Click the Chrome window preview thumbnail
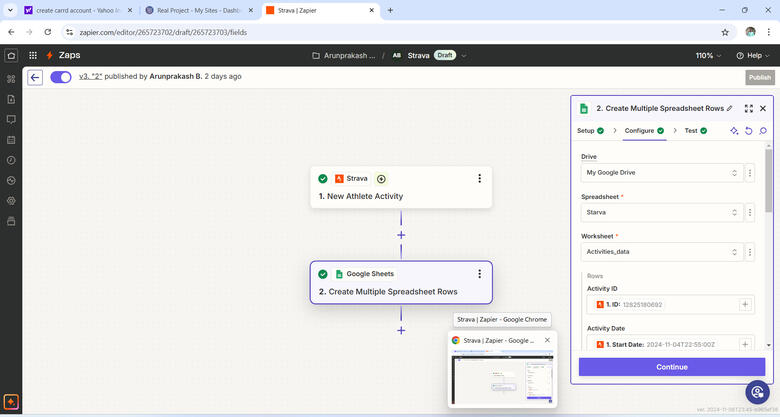Image resolution: width=780 pixels, height=417 pixels. (502, 377)
